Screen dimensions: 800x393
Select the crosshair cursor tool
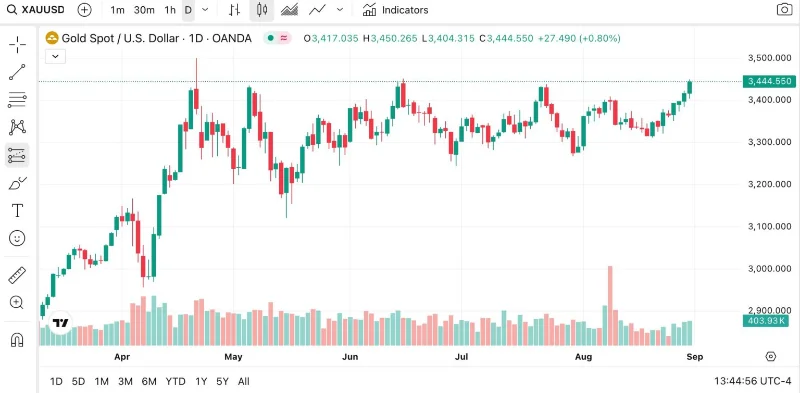(17, 45)
